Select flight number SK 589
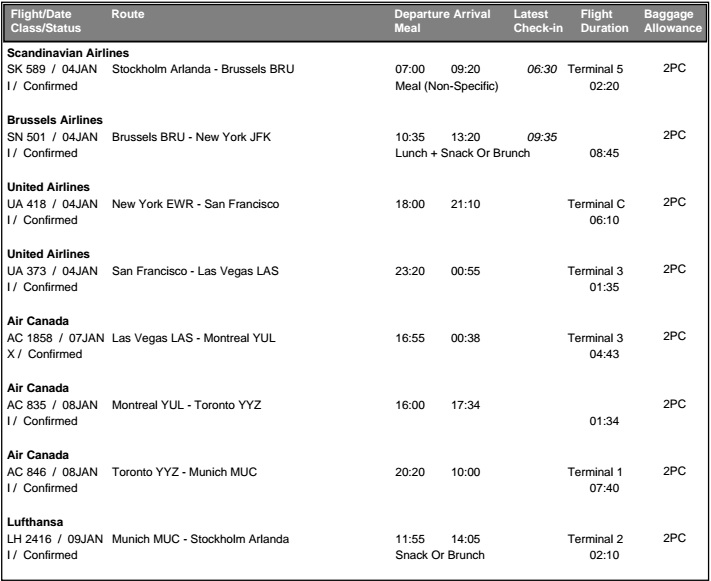 coord(28,69)
